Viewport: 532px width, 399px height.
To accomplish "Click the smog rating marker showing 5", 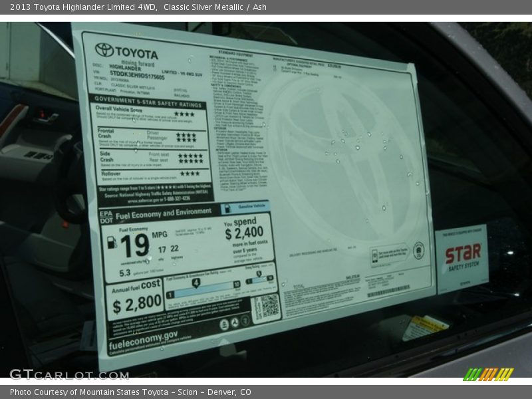I will (259, 274).
